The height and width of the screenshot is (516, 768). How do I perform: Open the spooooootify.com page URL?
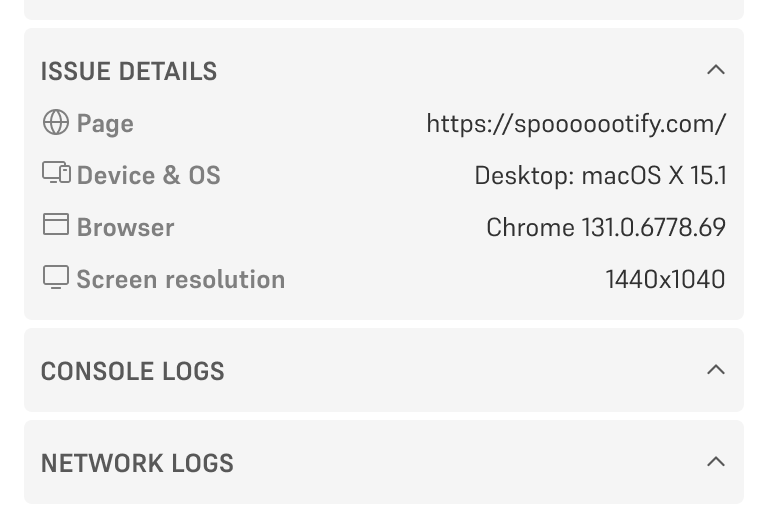pyautogui.click(x=576, y=124)
